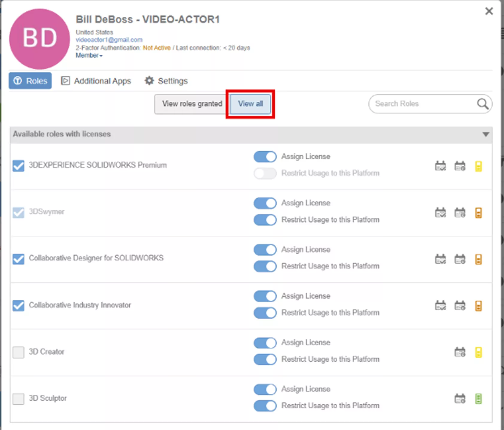Toggle Assign License for SOLIDWORKS Premium

[x=265, y=157]
